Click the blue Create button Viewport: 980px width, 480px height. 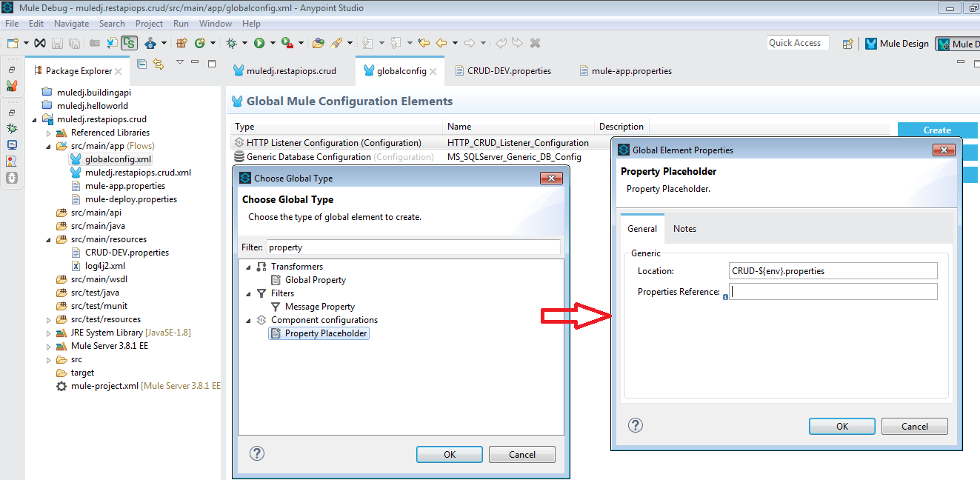tap(937, 129)
